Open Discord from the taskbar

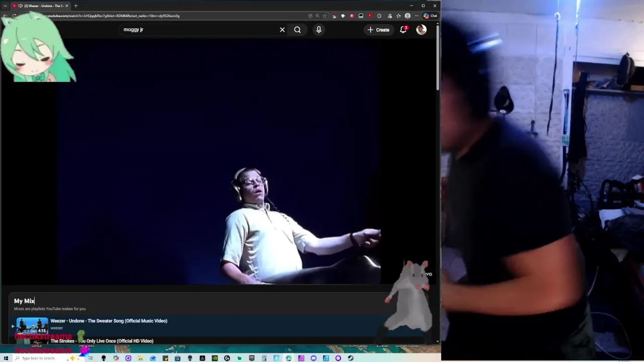tap(313, 358)
